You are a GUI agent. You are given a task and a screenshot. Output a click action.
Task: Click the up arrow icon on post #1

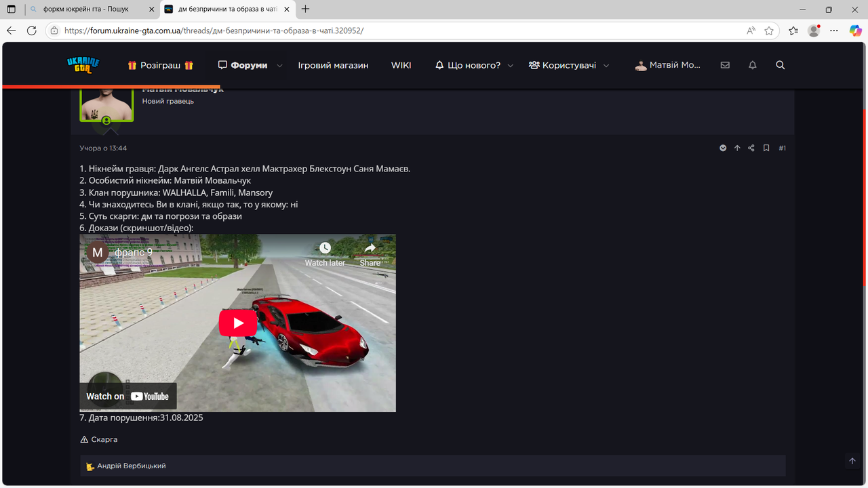[737, 148]
